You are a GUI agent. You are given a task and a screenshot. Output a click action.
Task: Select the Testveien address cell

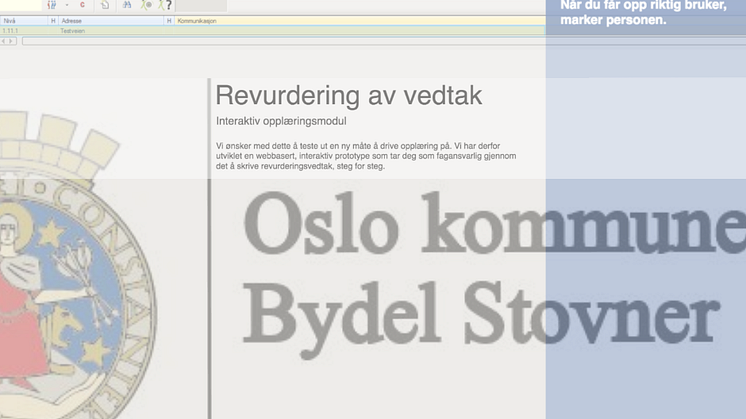coord(72,31)
